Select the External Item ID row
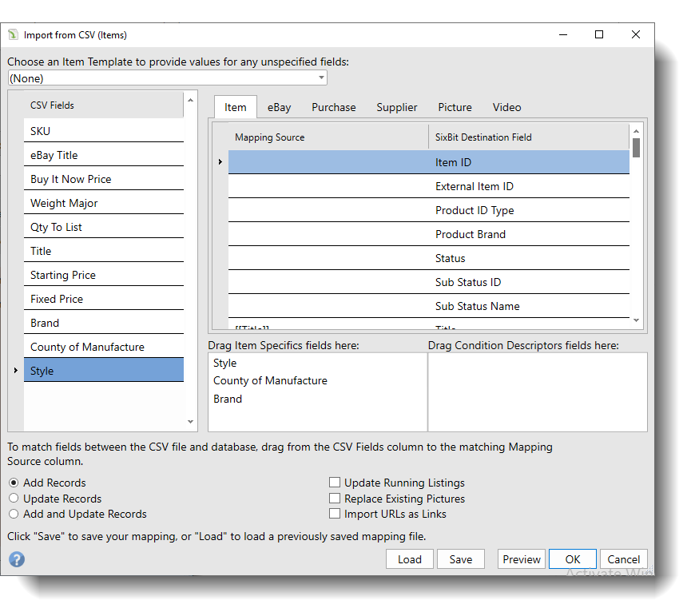 click(429, 185)
